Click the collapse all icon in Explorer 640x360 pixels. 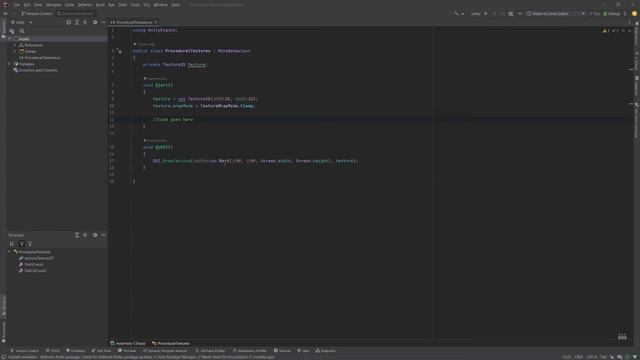(x=85, y=22)
